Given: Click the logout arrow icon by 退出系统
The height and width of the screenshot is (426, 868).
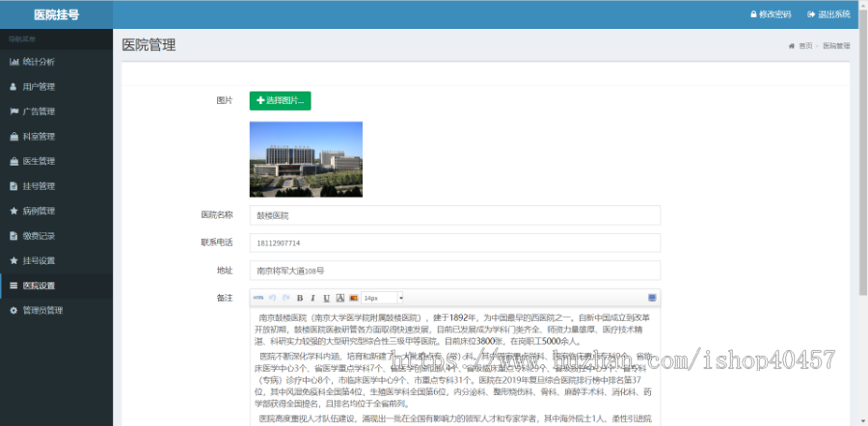Looking at the screenshot, I should [811, 14].
